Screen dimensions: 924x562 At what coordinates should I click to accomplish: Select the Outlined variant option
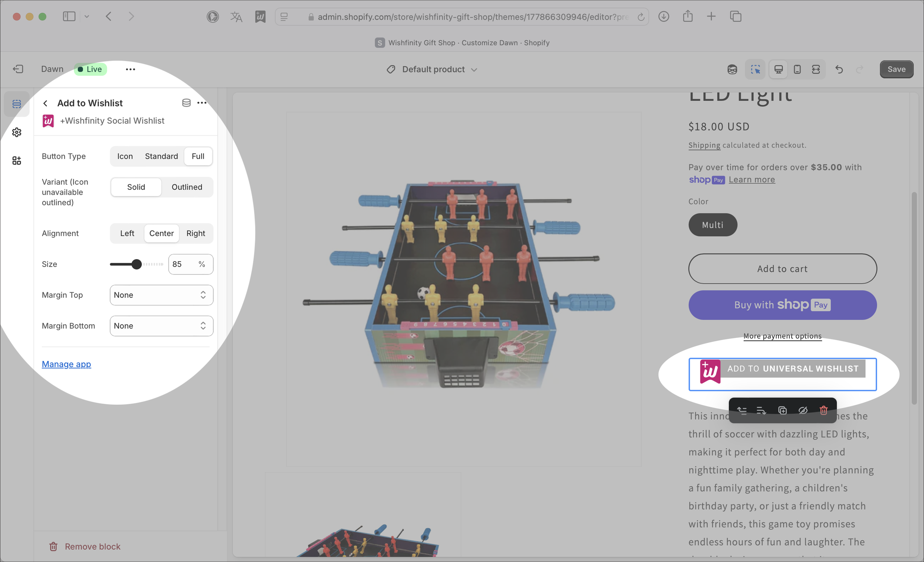click(x=187, y=187)
